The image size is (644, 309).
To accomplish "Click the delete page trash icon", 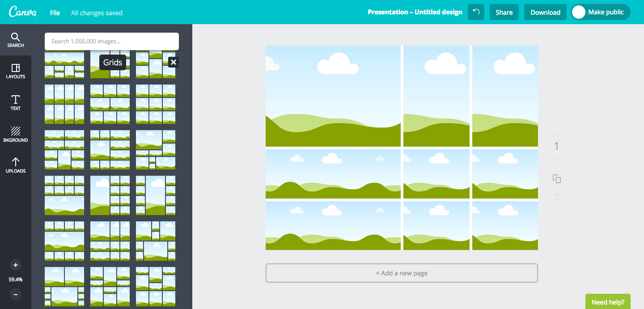I will [x=557, y=197].
